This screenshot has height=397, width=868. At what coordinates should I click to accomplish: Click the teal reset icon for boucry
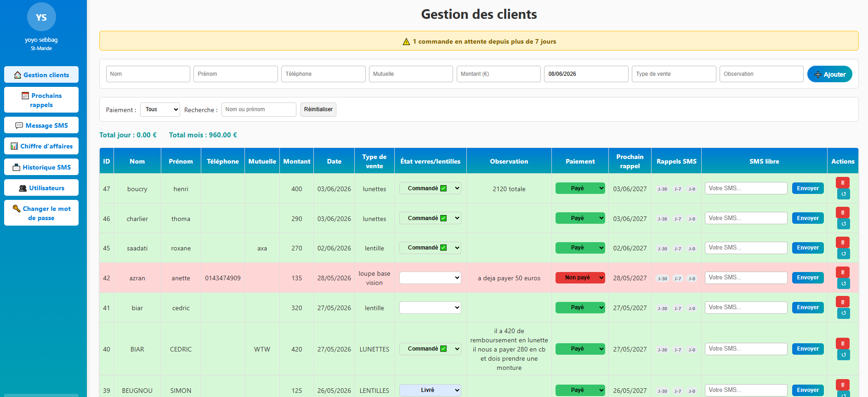(843, 194)
